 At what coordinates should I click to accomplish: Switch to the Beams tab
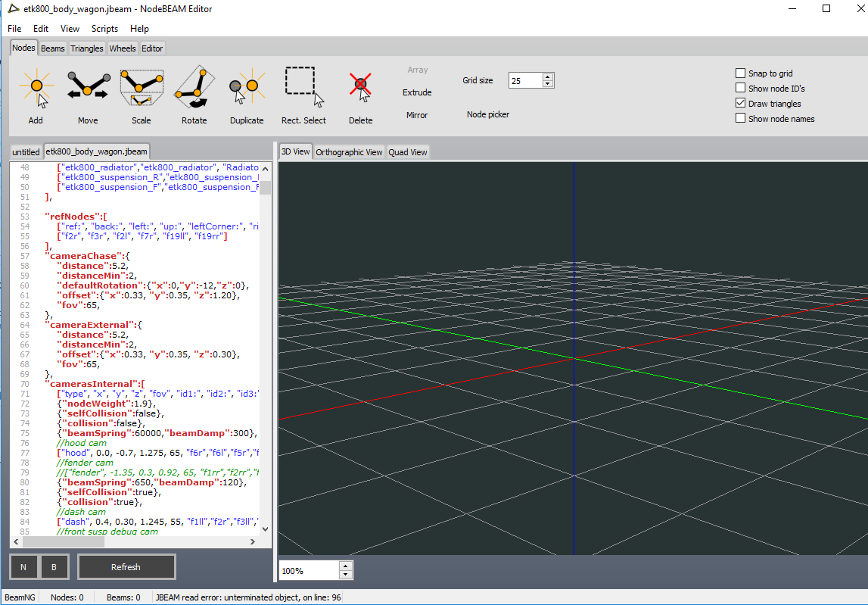[52, 48]
